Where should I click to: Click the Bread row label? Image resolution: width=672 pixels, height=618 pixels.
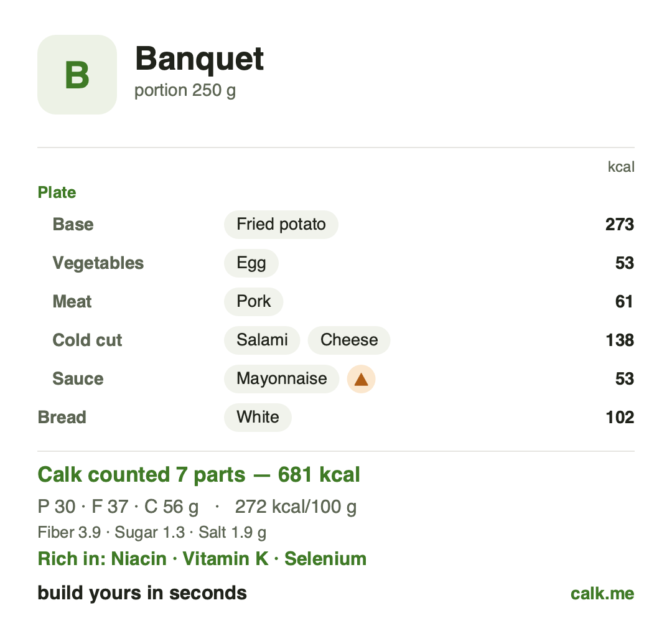point(62,418)
